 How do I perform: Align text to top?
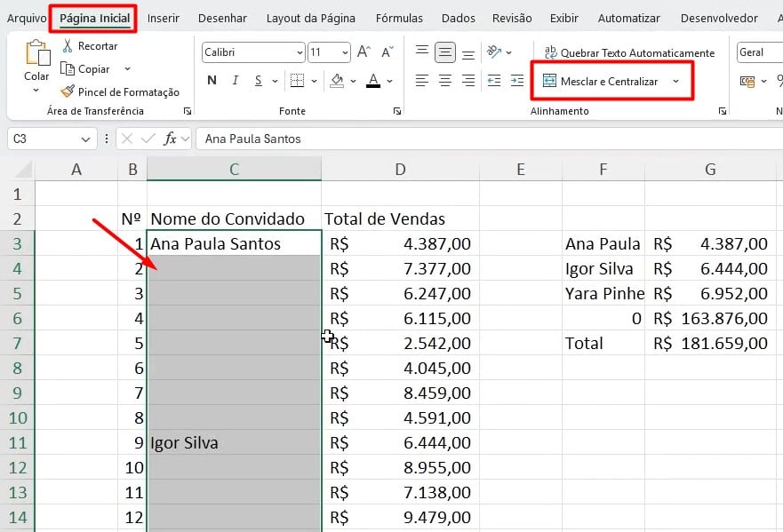pos(422,52)
